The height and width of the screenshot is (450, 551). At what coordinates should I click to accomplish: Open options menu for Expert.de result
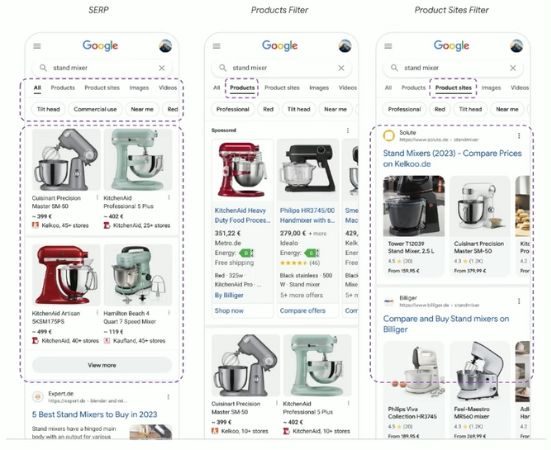pos(168,397)
